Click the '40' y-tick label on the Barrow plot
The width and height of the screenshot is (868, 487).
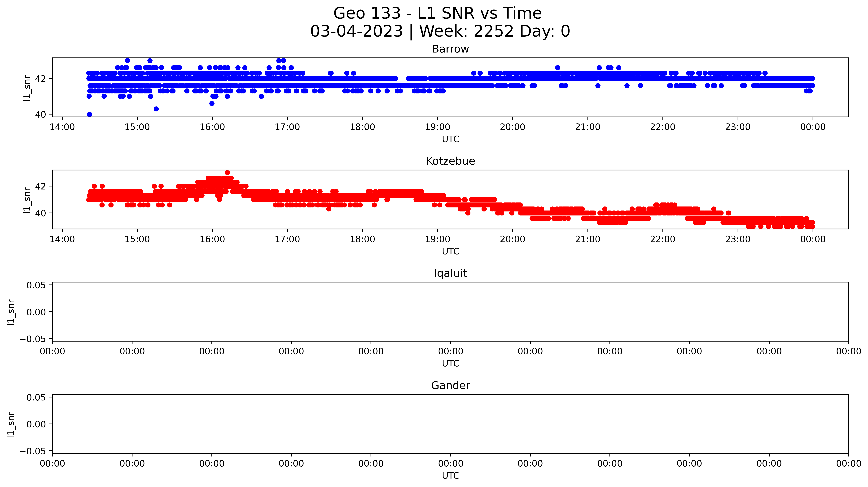click(x=41, y=115)
